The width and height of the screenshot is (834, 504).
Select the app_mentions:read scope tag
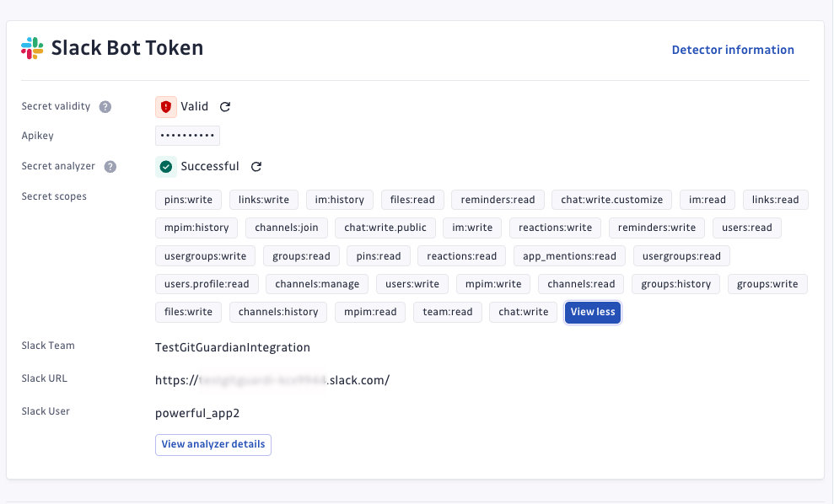point(570,256)
